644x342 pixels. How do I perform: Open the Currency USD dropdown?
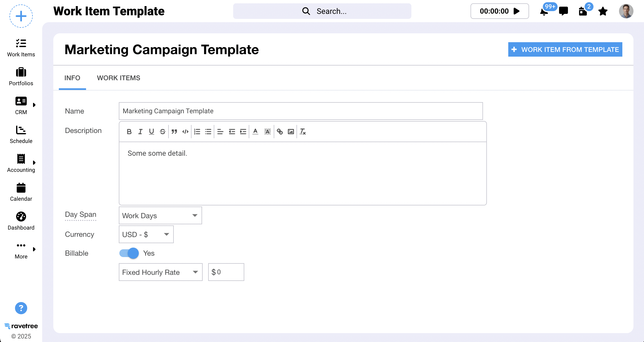(146, 234)
